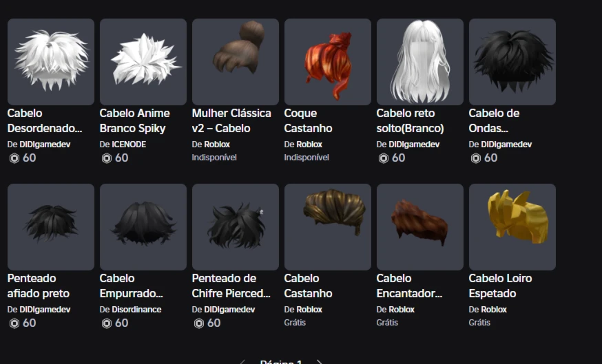The height and width of the screenshot is (364, 602).
Task: Click DIDIgamedev under Cabelo Desordenado
Action: pos(45,144)
